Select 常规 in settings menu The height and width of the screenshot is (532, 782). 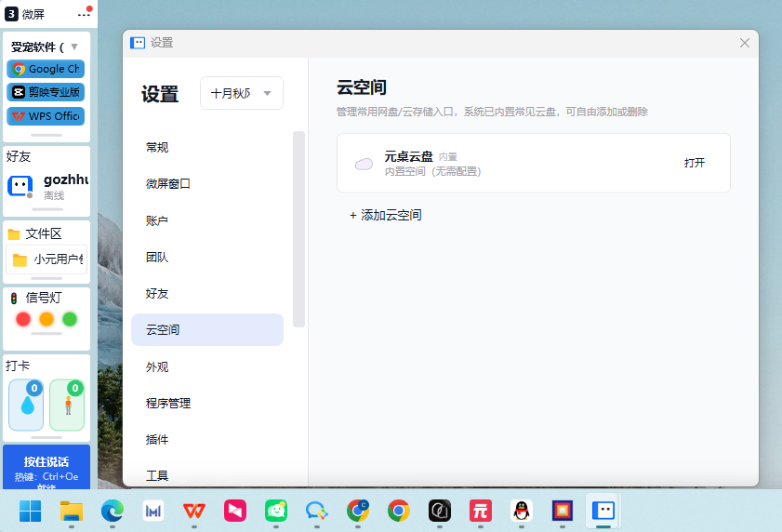pos(207,147)
